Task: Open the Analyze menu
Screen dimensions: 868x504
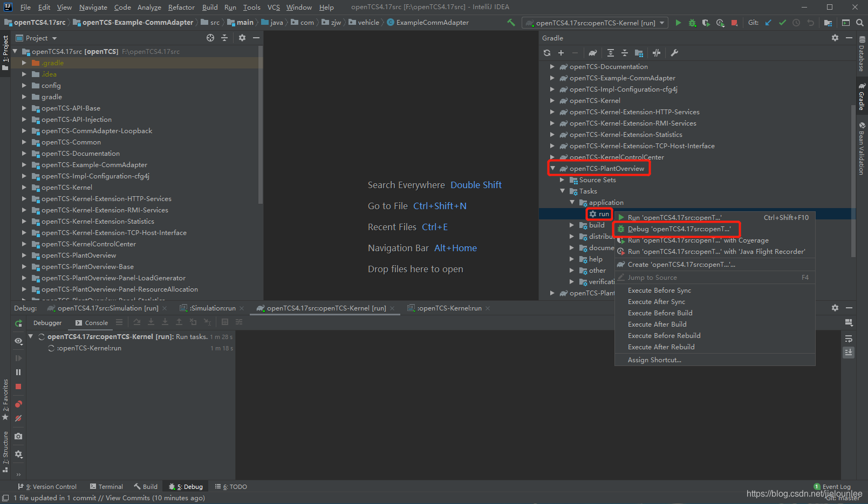Action: point(149,7)
